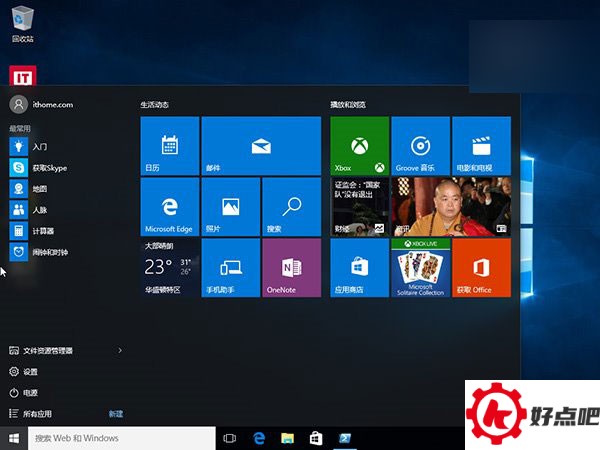The width and height of the screenshot is (600, 450).
Task: Click the Get Office (获取 Office) tile
Action: coord(481,268)
